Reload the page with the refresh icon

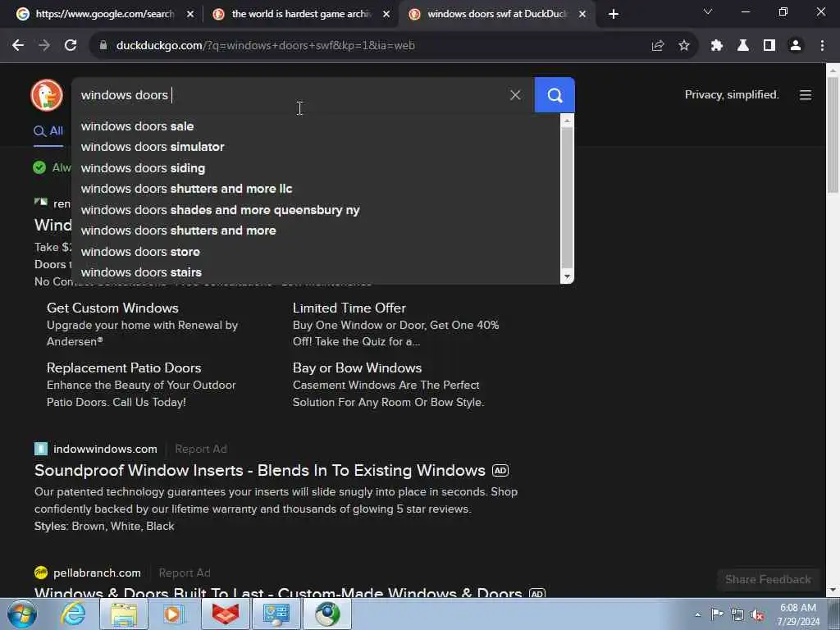[71, 46]
